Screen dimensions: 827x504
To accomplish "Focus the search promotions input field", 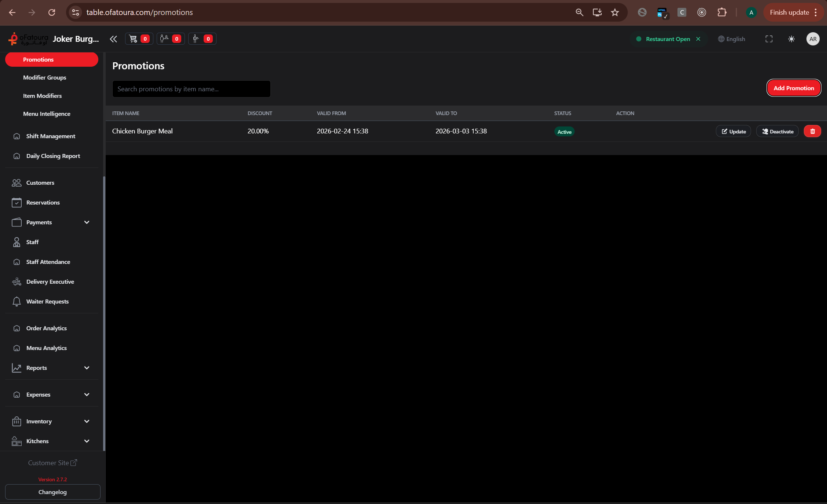I will (191, 89).
